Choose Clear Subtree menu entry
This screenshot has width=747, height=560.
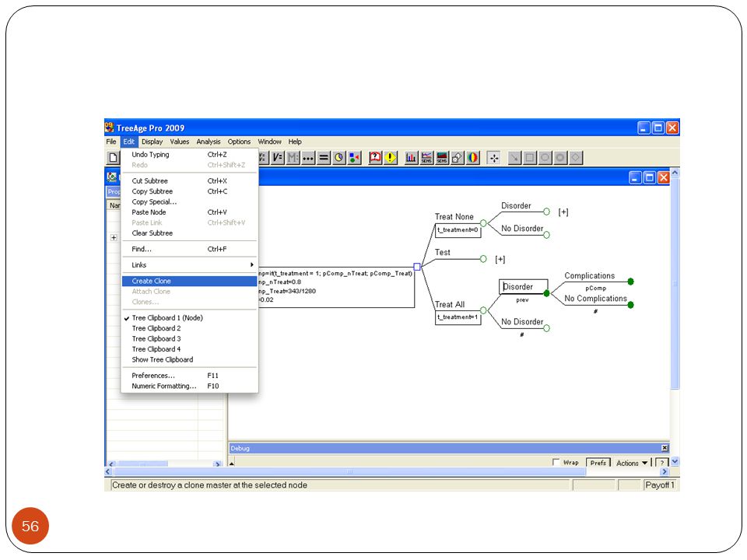pyautogui.click(x=190, y=233)
